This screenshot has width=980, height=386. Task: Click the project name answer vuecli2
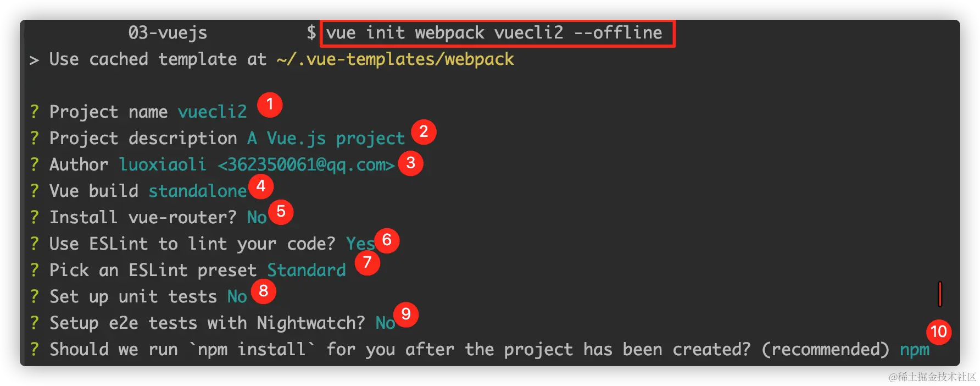click(x=212, y=112)
